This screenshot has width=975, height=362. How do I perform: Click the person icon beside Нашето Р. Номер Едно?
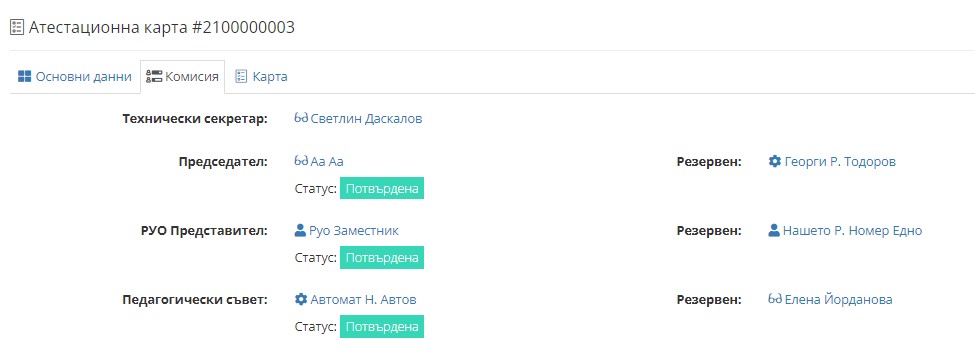pos(774,231)
